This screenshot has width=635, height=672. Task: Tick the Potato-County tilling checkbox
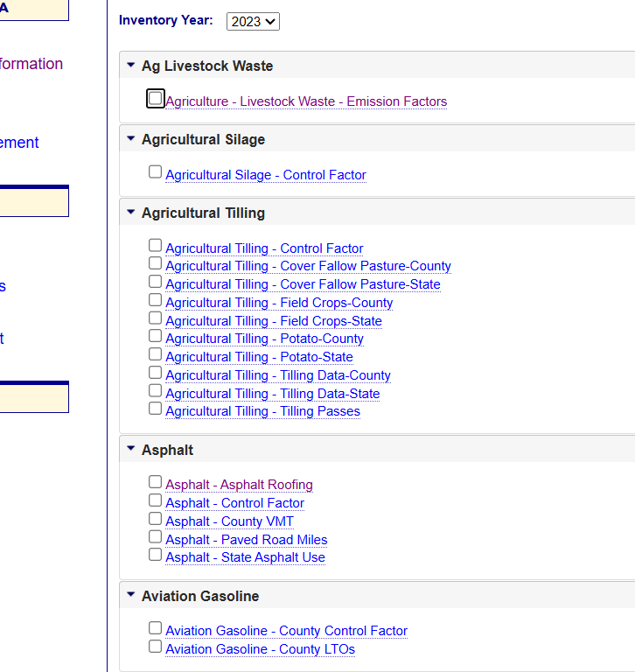click(155, 336)
